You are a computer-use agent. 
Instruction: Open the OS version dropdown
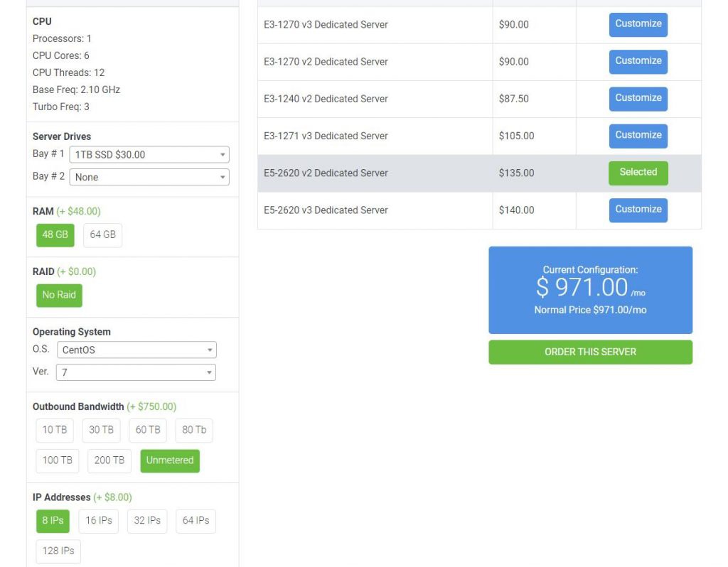click(x=136, y=372)
